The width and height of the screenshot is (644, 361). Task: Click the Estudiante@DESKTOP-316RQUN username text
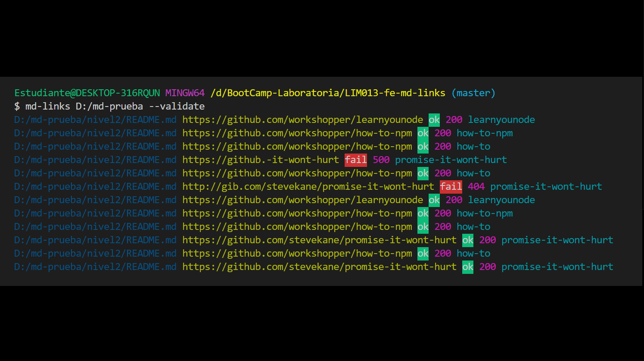point(87,93)
